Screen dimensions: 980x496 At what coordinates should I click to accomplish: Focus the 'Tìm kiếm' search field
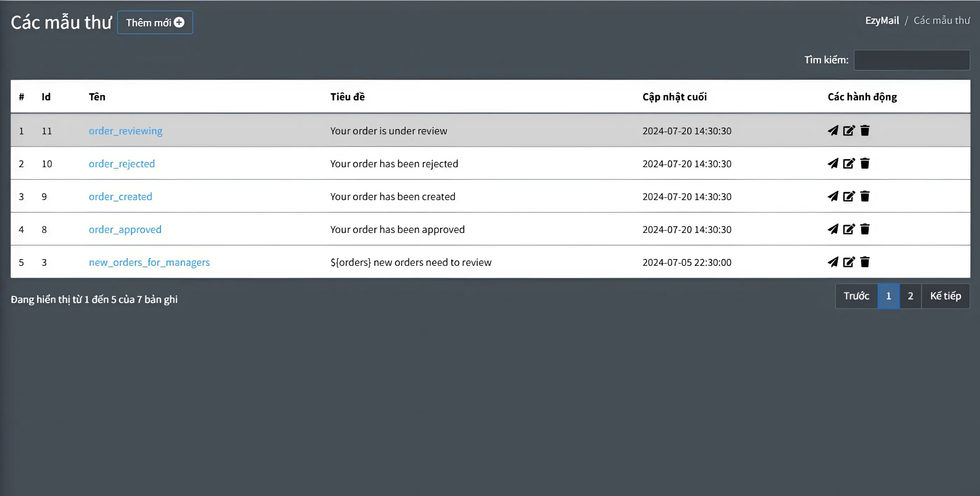point(911,60)
